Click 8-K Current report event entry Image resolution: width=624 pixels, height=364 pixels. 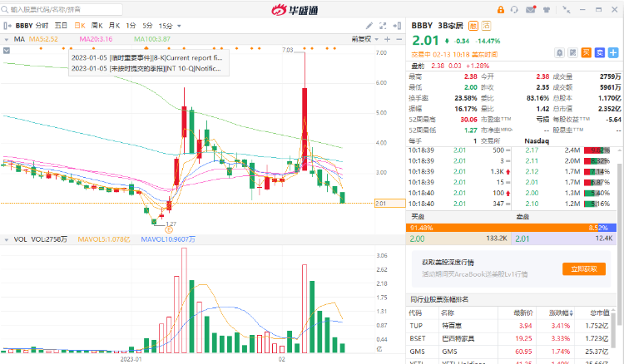click(146, 57)
